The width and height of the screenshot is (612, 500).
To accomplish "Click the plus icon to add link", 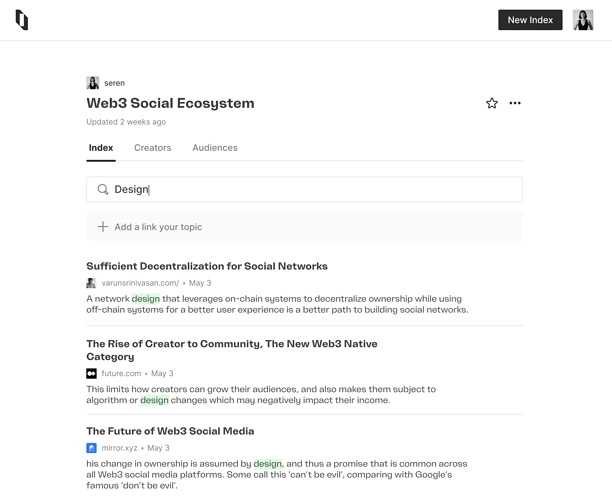I will pos(103,227).
